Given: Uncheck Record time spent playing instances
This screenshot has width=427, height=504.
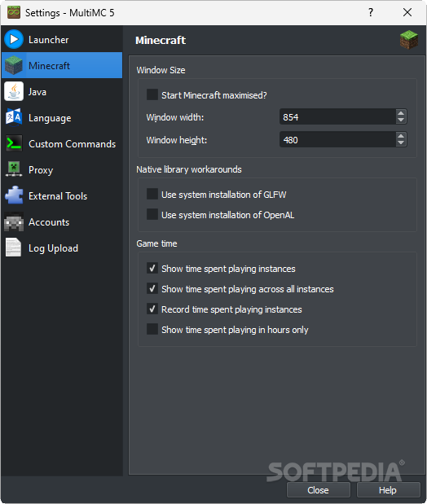Looking at the screenshot, I should pyautogui.click(x=152, y=309).
